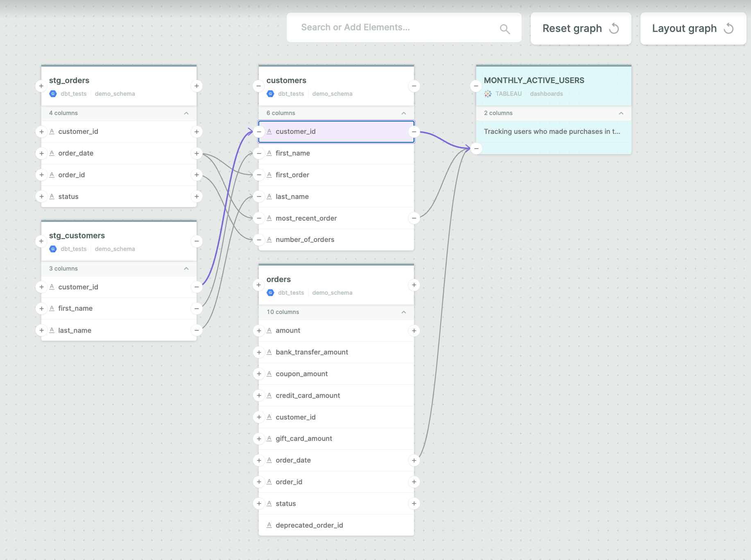Collapse the 6 columns list on customers
Viewport: 751px width, 560px height.
coord(404,113)
